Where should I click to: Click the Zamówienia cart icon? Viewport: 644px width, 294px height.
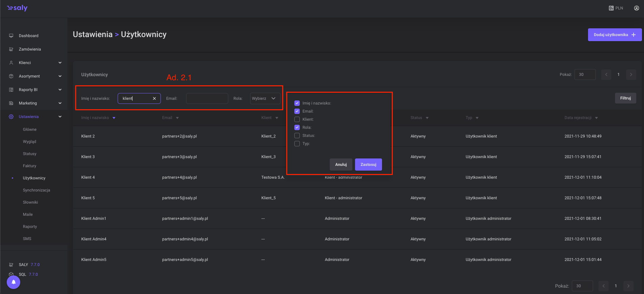click(11, 49)
